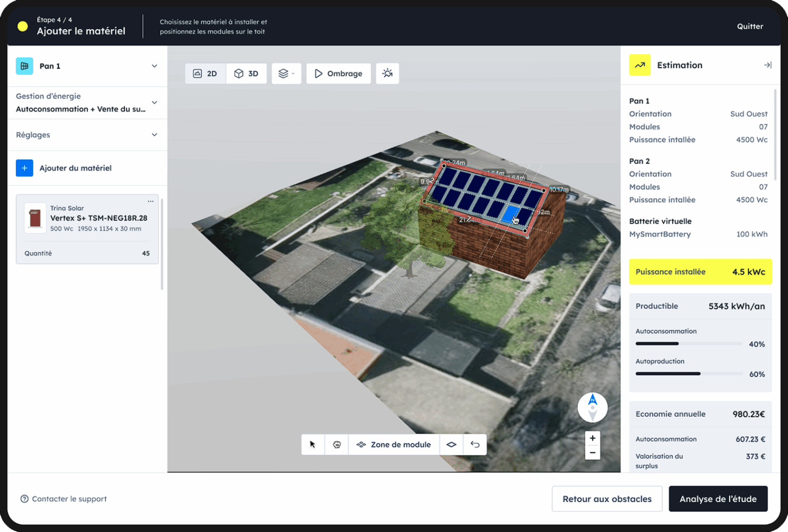
Task: Expand the Pan 1 section
Action: tap(154, 66)
